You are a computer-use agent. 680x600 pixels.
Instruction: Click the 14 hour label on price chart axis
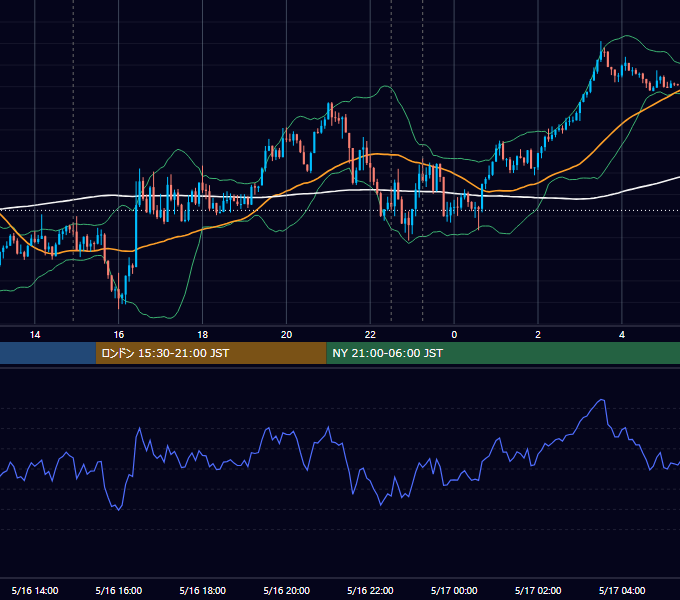(35, 335)
